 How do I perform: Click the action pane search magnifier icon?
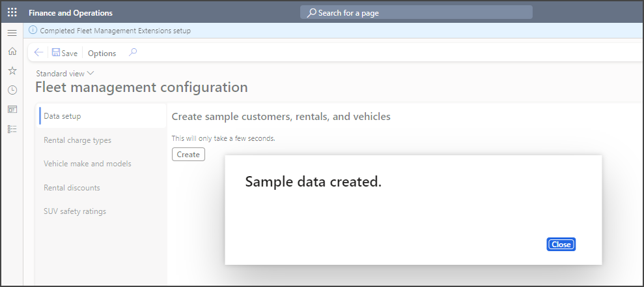133,53
